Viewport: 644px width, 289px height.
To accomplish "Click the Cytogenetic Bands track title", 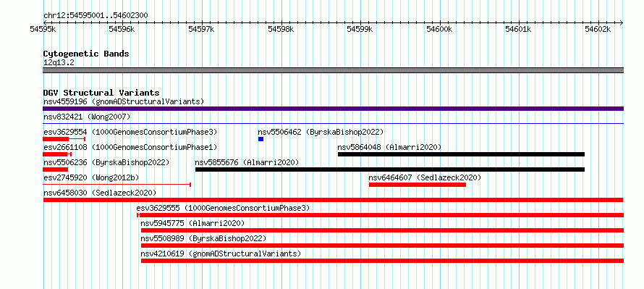I will coord(86,54).
